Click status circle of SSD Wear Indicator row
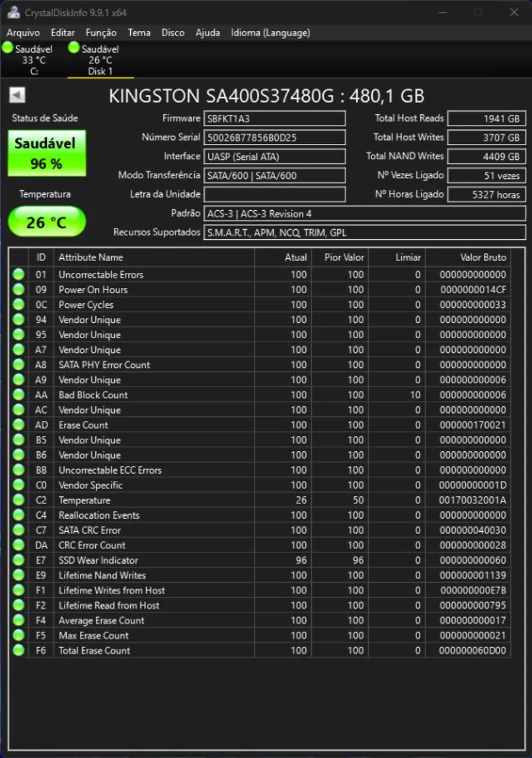532x758 pixels. (x=19, y=560)
